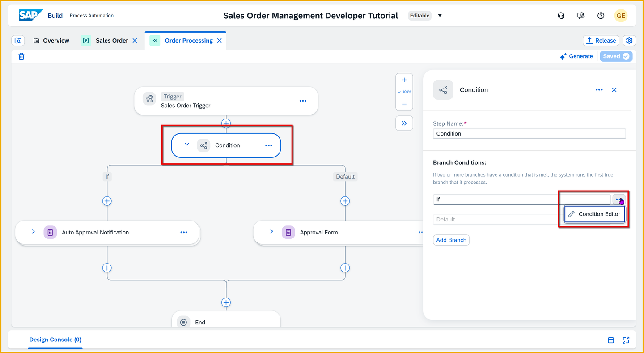This screenshot has width=644, height=353.
Task: Open the If branch three-dot menu
Action: [619, 200]
